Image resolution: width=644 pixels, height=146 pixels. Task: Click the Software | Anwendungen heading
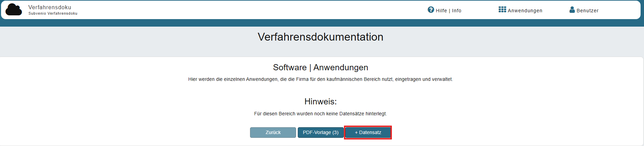[321, 68]
